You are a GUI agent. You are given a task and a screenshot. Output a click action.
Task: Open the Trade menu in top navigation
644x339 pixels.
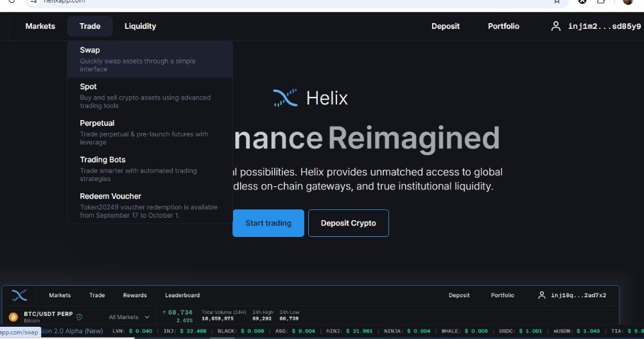tap(90, 26)
